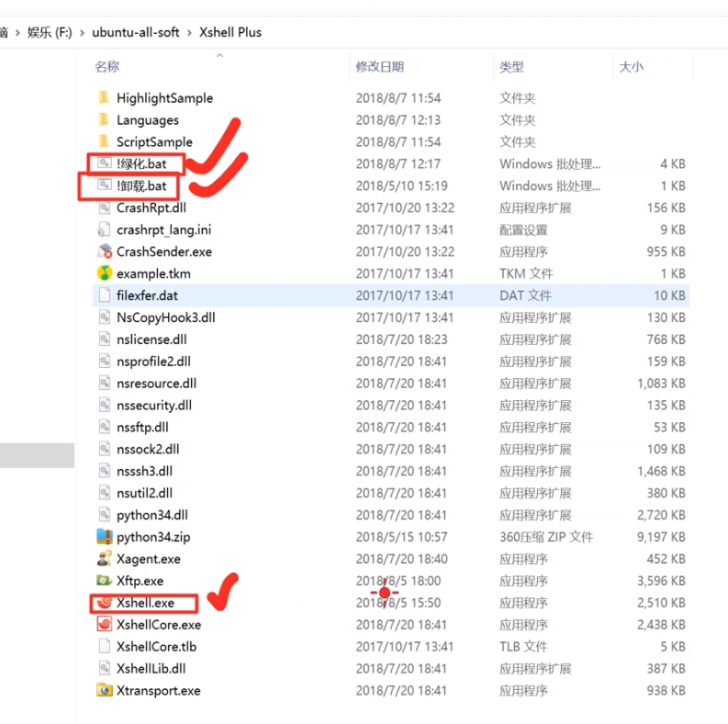
Task: Click the Xshell.exe application icon
Action: [104, 603]
